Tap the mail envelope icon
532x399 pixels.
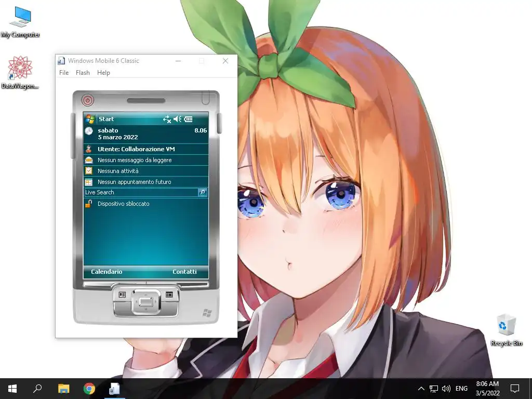pos(89,160)
